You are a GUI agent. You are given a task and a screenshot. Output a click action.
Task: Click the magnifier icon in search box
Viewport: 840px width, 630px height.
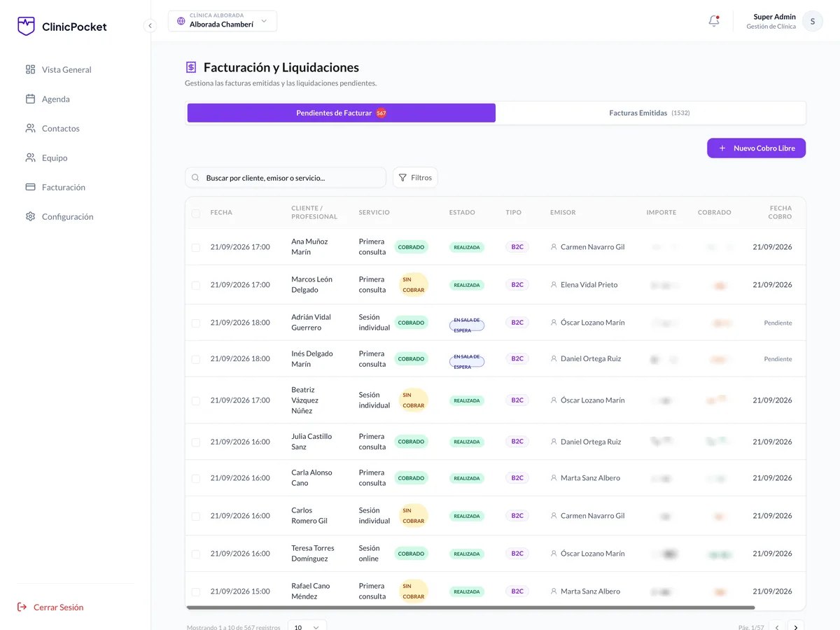(x=195, y=178)
